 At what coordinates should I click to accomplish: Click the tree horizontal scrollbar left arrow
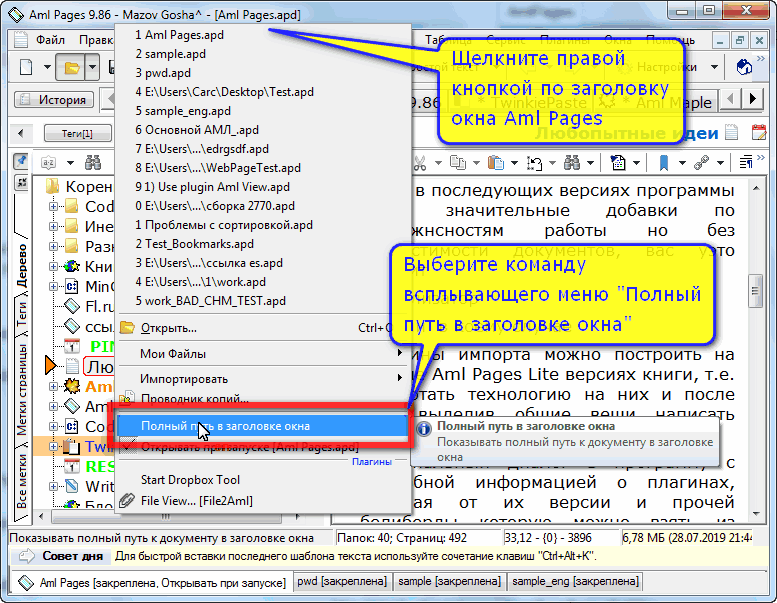click(41, 517)
